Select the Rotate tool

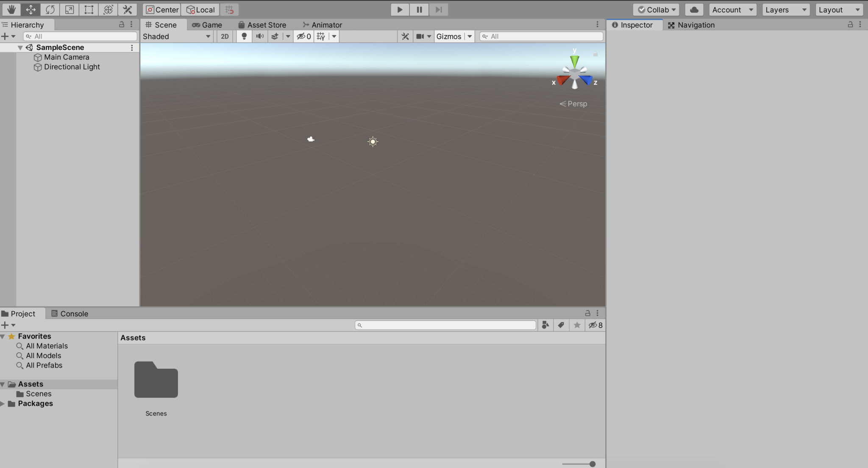50,9
